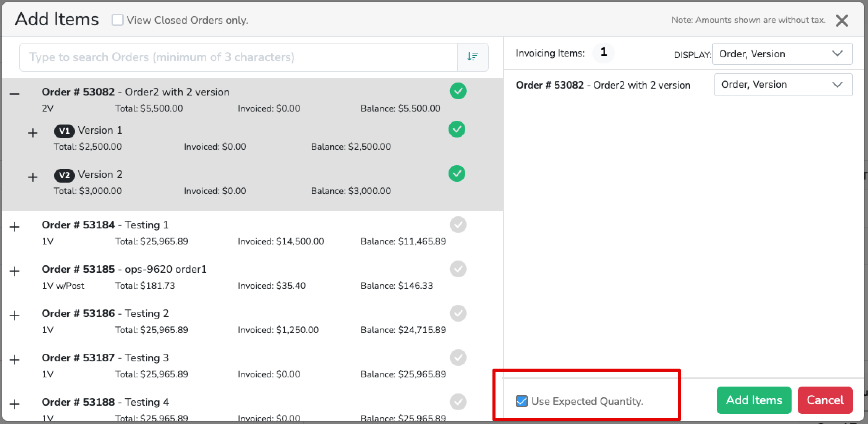The image size is (868, 424).
Task: Click the search Orders input field
Action: coord(238,57)
